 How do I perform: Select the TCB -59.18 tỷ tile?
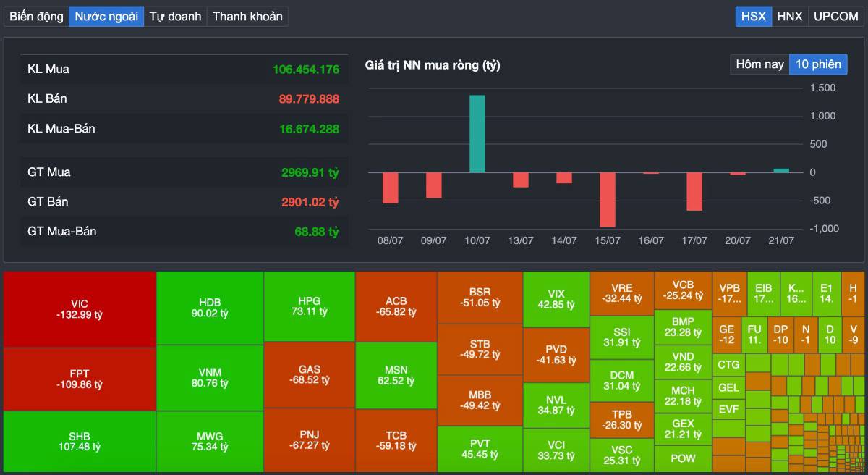click(x=396, y=441)
